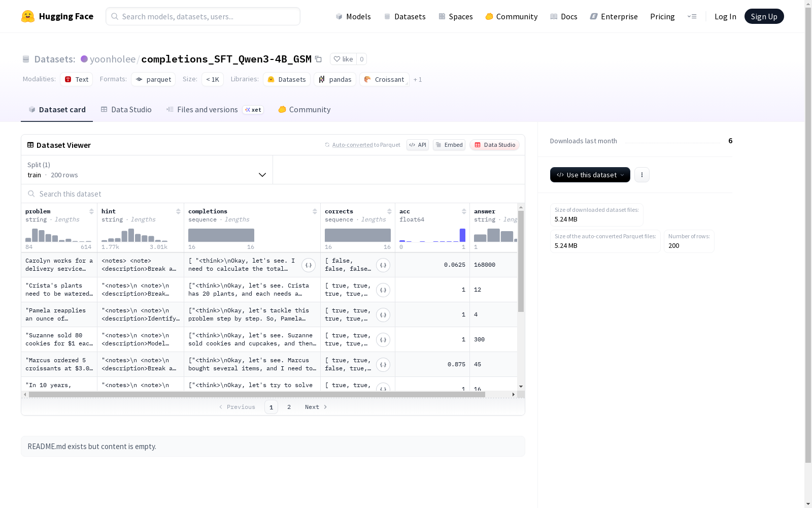Expand corrects JSON in the Pamela row
Viewport: 812px width, 508px height.
point(383,315)
